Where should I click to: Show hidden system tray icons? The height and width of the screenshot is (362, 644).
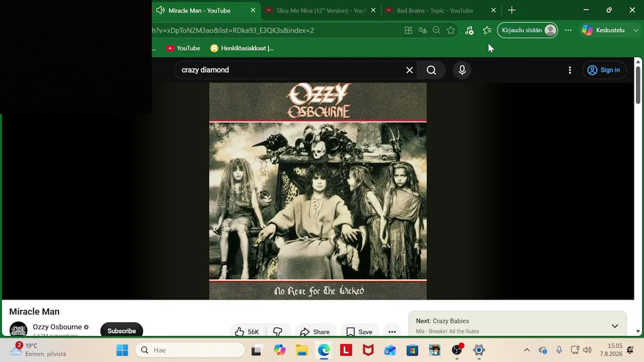527,350
